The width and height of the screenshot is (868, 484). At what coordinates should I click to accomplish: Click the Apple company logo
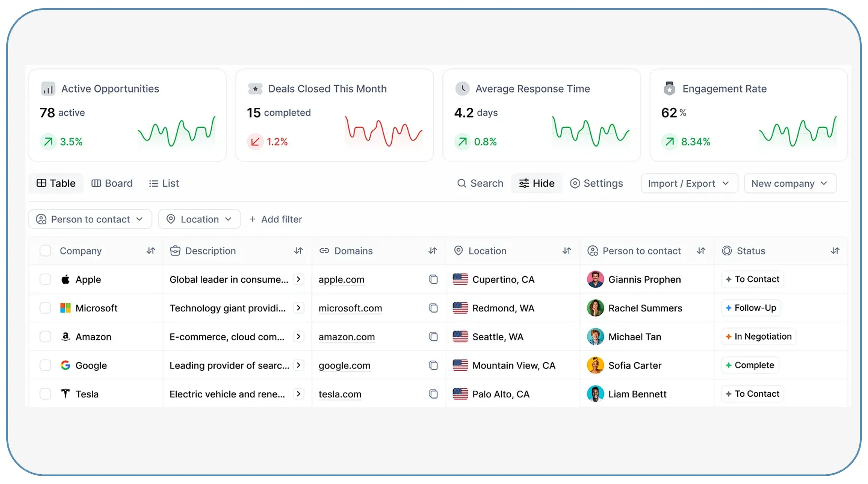tap(66, 279)
